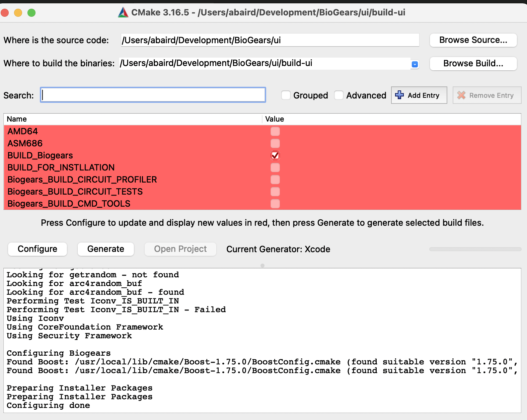Click the CMake logo icon in title bar
The image size is (527, 420).
(123, 12)
